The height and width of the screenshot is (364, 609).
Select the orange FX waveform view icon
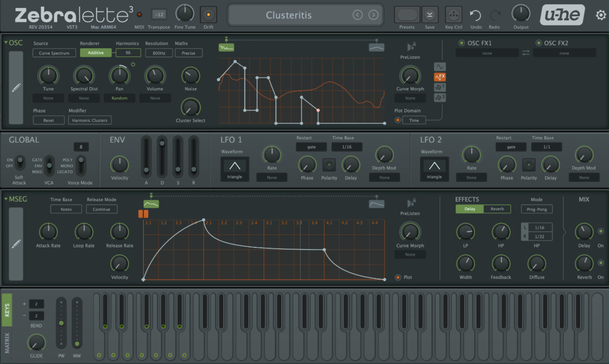pyautogui.click(x=440, y=77)
